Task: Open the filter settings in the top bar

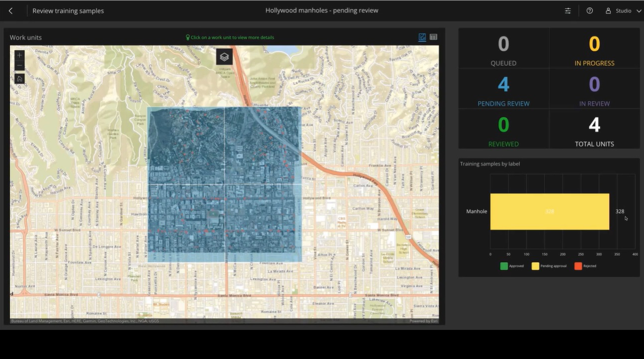Action: (x=567, y=10)
